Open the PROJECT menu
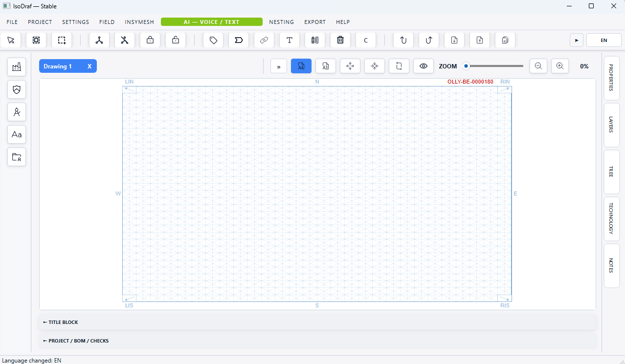 40,22
